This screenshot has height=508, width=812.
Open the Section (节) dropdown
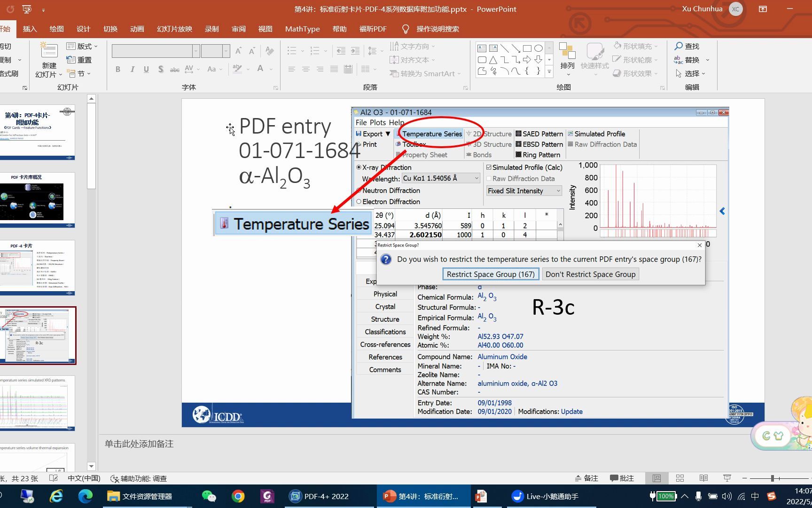tap(79, 74)
